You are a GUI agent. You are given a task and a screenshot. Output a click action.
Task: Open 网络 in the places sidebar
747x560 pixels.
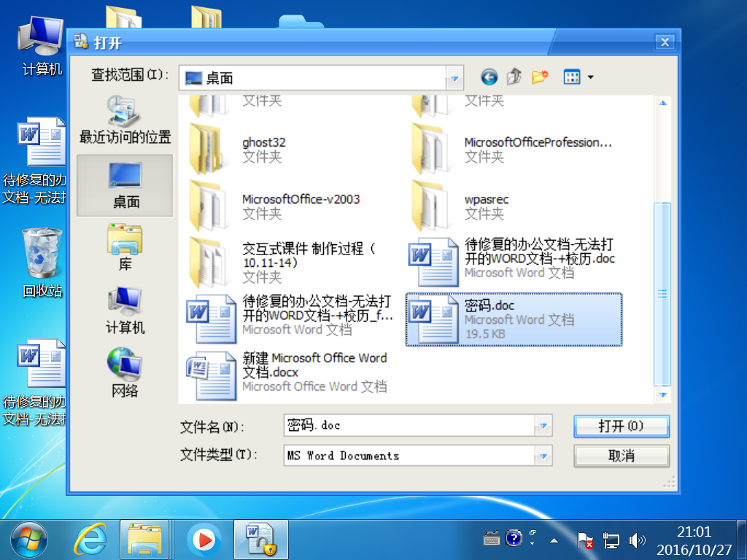tap(125, 373)
